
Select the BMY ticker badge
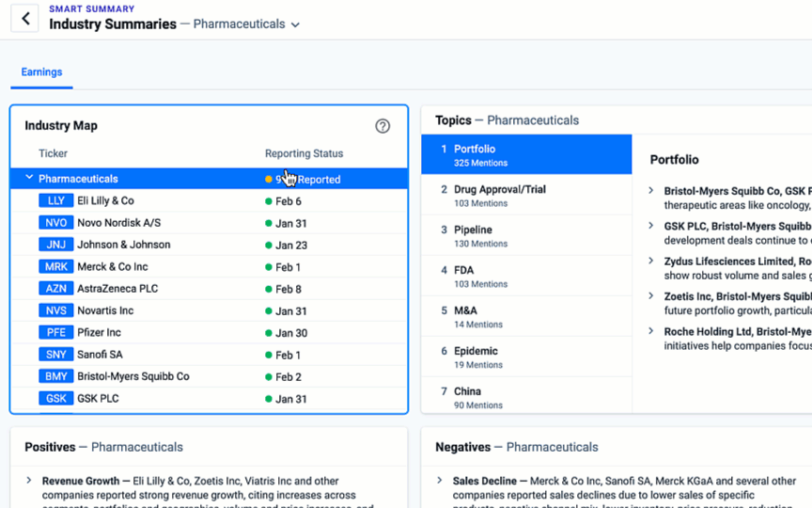(56, 376)
